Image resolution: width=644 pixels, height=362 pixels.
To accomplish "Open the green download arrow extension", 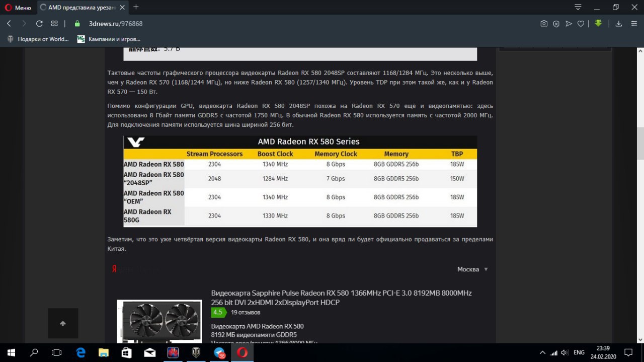I will coord(598,23).
